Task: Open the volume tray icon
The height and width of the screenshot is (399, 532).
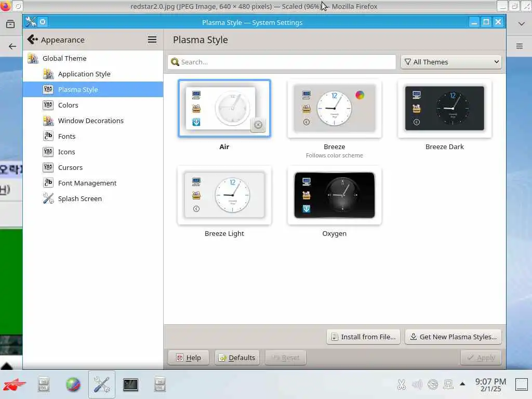Action: point(417,384)
